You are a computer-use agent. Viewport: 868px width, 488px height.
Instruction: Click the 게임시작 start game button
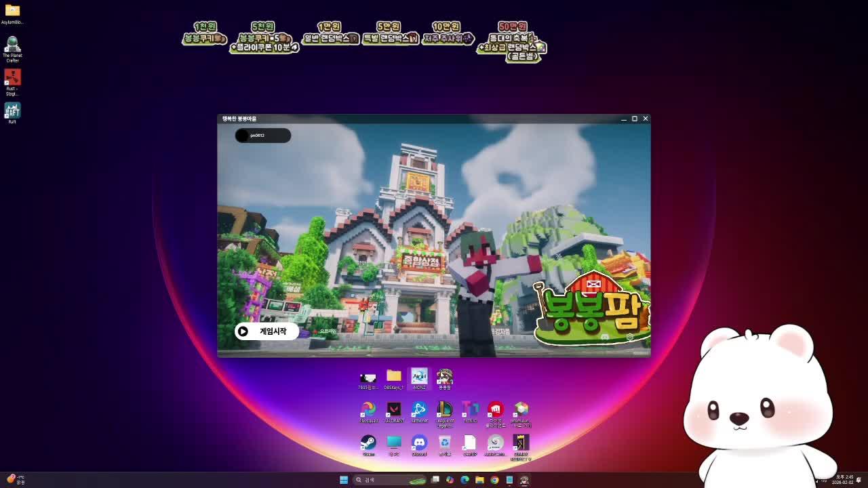coord(266,331)
